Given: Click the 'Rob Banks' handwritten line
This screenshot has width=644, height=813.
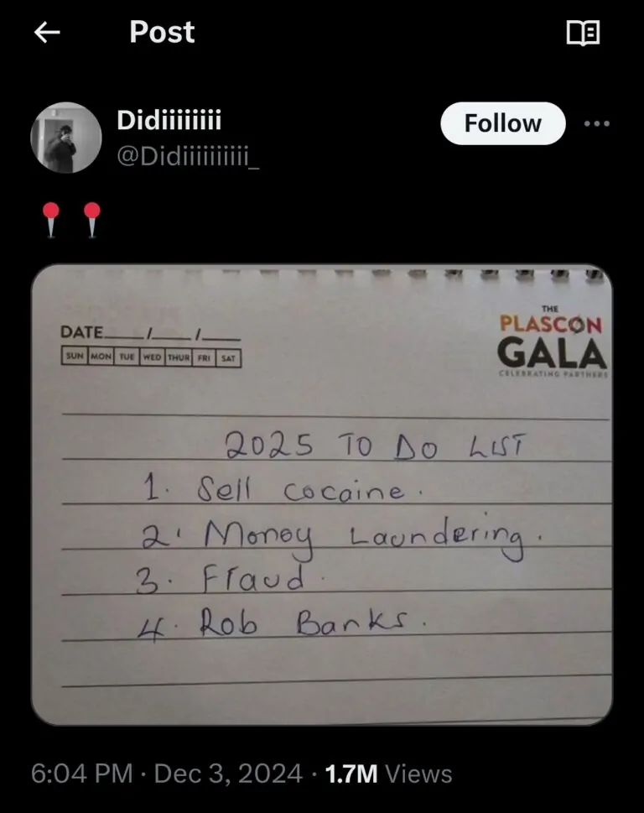Looking at the screenshot, I should pos(282,623).
